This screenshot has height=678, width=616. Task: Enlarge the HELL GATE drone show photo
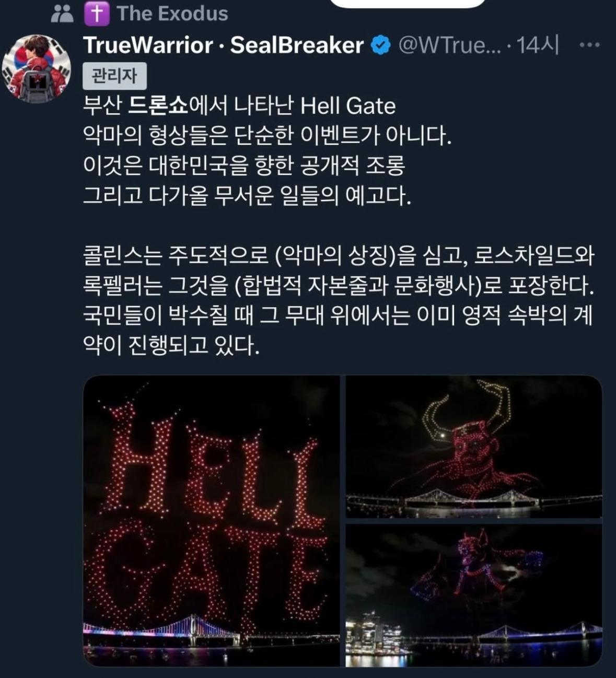[212, 521]
